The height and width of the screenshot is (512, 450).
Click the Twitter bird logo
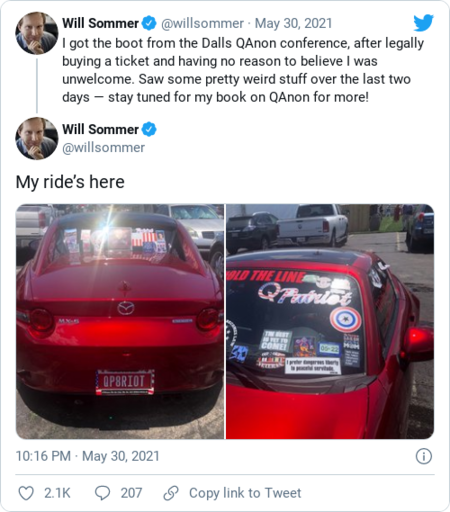coord(423,22)
